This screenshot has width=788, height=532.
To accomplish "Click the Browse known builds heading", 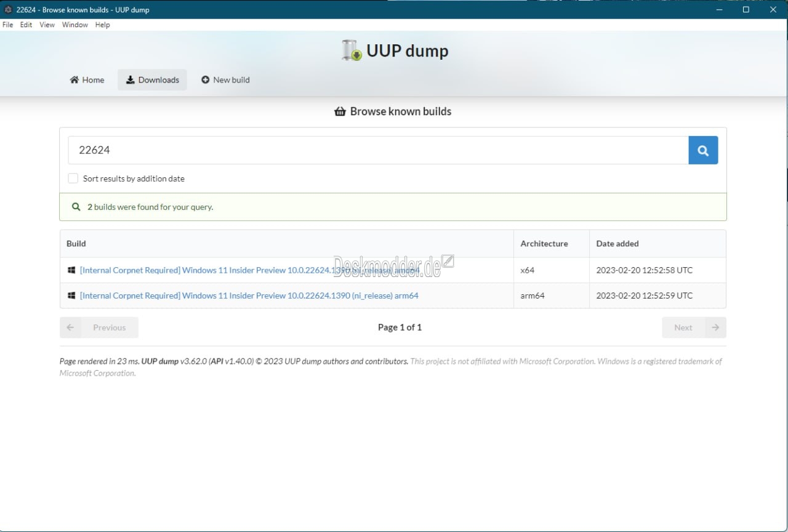I will coord(401,111).
